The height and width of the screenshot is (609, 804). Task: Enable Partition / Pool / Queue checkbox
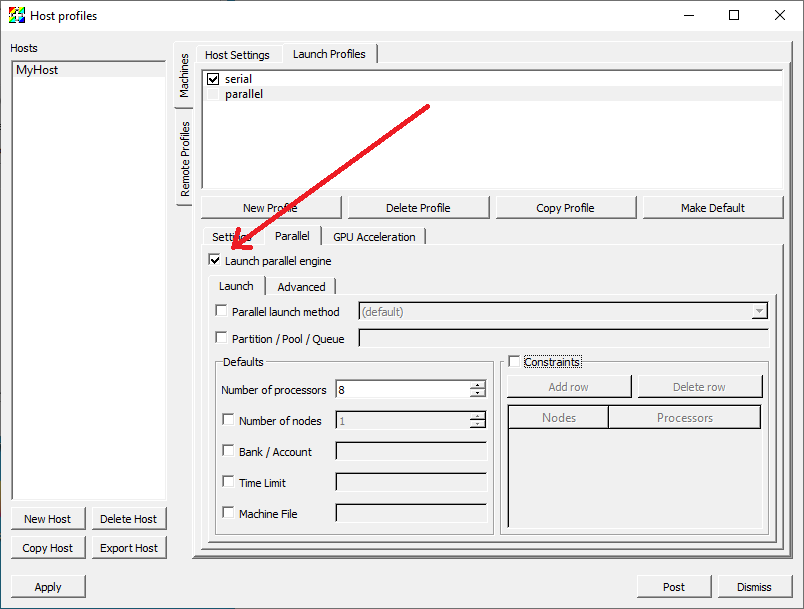[222, 338]
